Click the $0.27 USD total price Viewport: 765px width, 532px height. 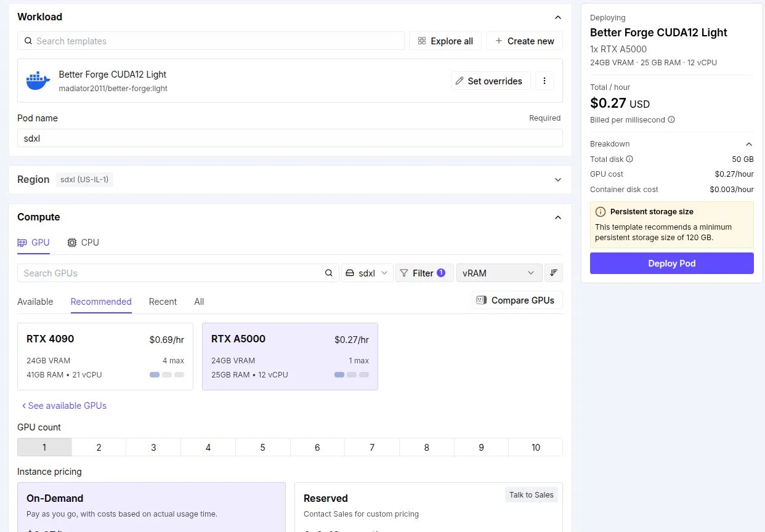point(620,103)
